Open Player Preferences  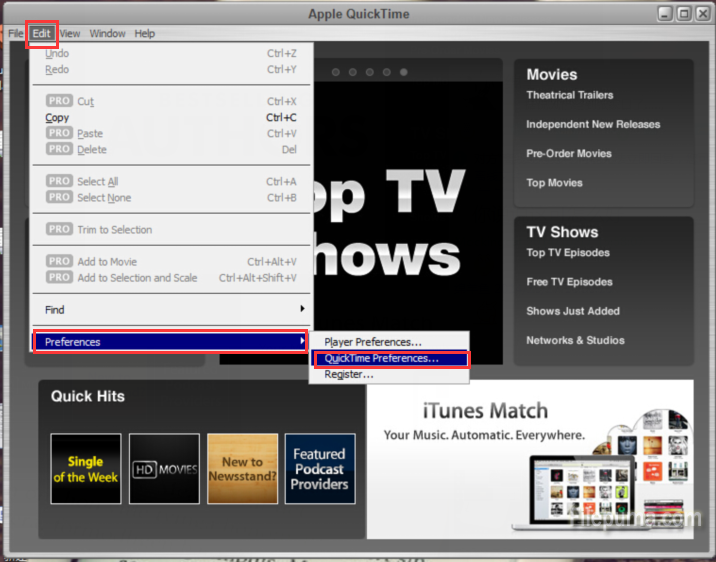point(373,342)
